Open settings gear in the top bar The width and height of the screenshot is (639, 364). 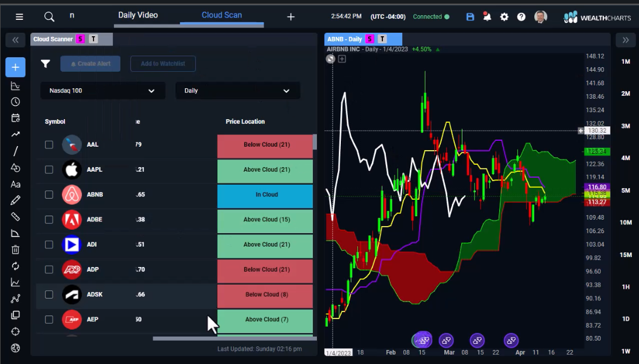click(504, 17)
